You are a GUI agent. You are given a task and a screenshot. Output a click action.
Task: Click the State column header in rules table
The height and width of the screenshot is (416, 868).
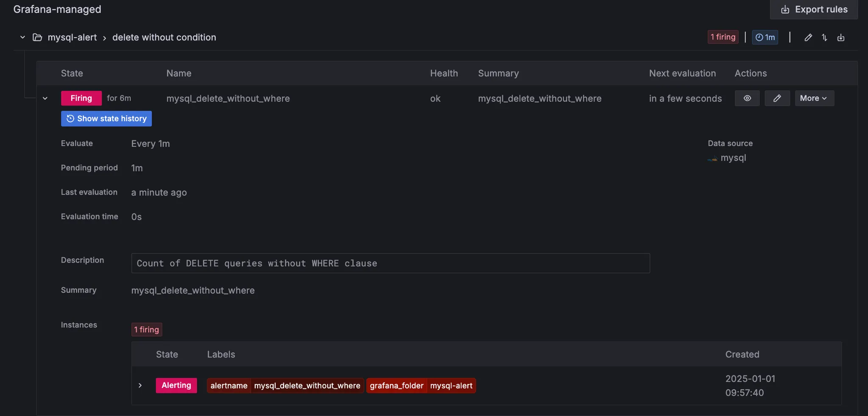click(x=72, y=73)
